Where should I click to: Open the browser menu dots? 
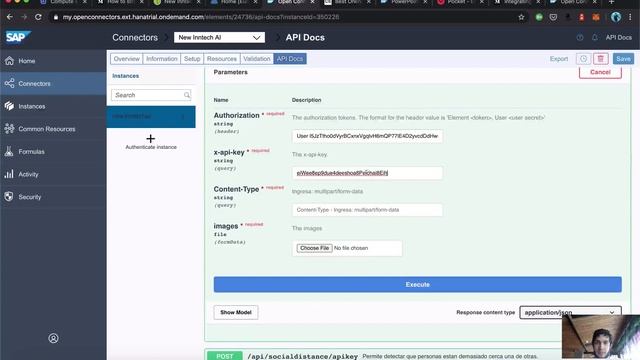click(630, 17)
